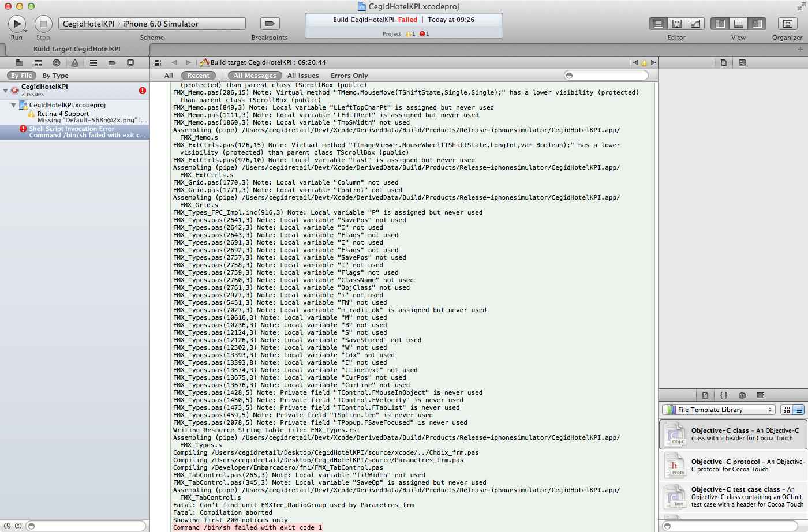
Task: Click the project warning count indicator
Action: [410, 34]
